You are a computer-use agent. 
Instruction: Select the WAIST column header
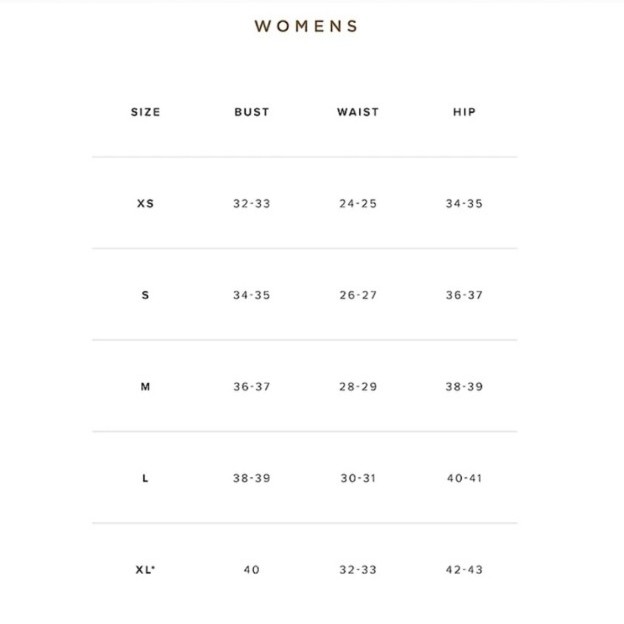358,112
